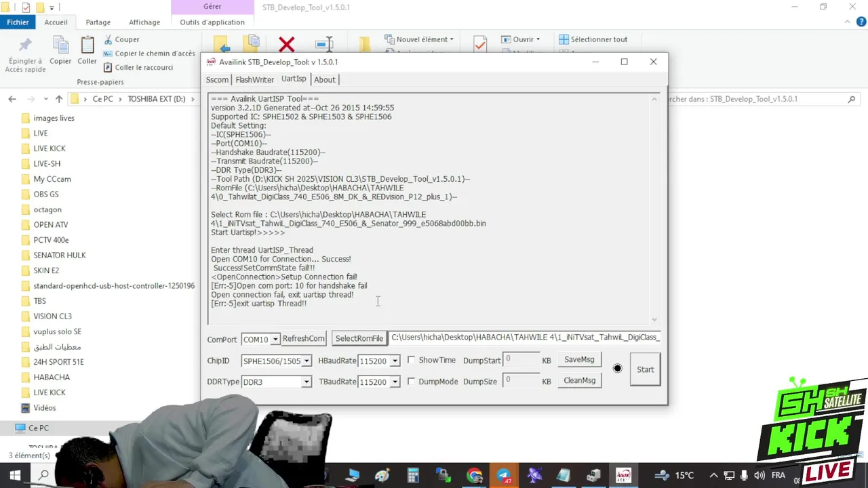The height and width of the screenshot is (488, 868).
Task: Click the Start button in UartIsp
Action: coord(645,369)
